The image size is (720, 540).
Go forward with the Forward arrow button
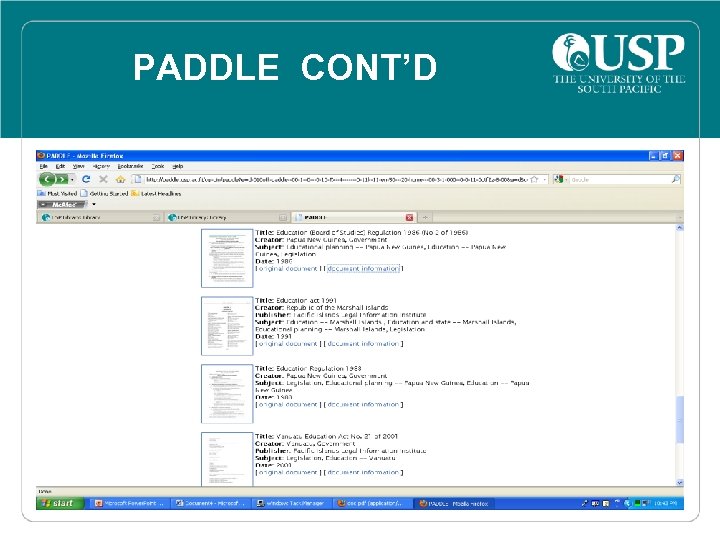[62, 179]
